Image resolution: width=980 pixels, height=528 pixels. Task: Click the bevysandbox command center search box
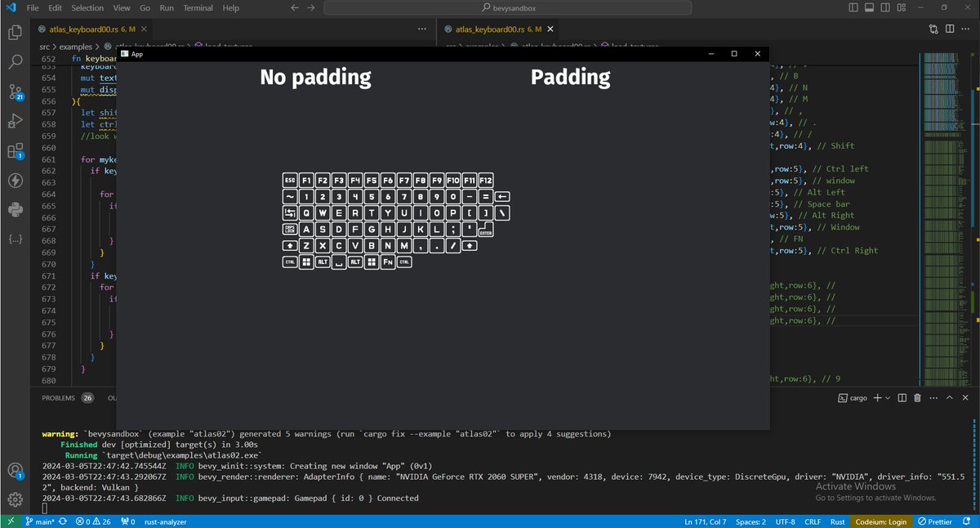click(508, 7)
